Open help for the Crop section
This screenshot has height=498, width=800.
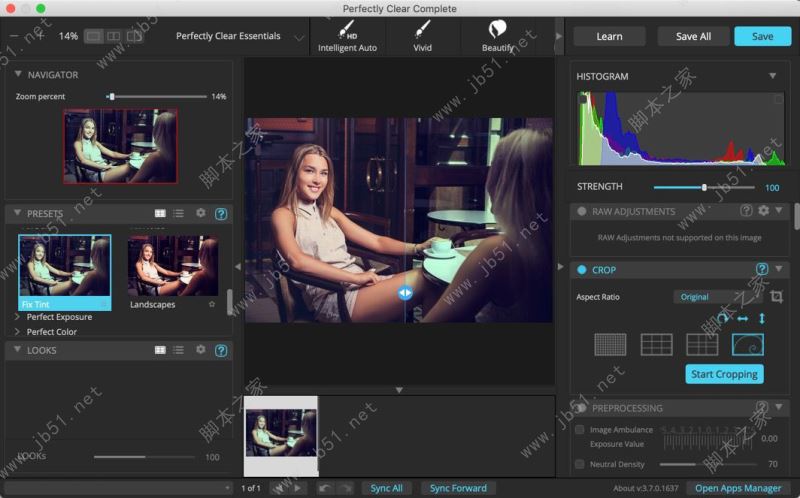point(762,269)
